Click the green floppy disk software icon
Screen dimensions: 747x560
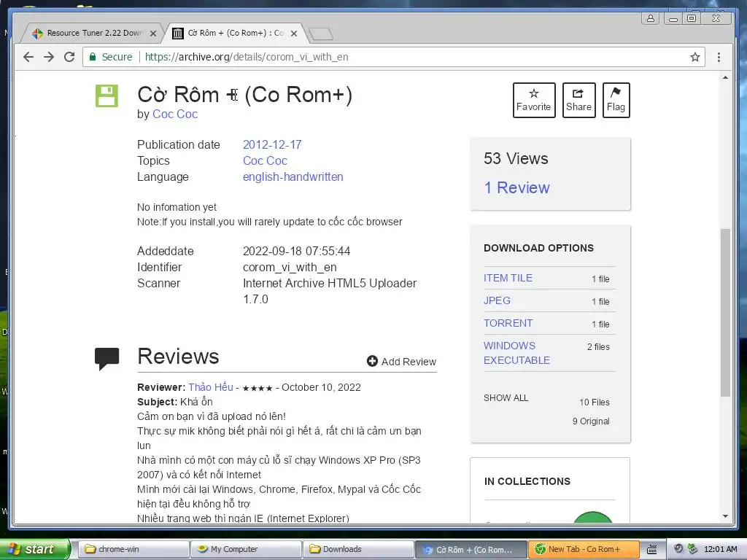pos(107,96)
